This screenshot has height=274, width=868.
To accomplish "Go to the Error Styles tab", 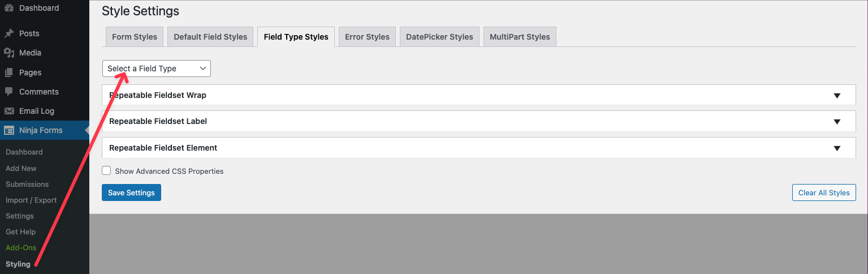I will click(367, 37).
